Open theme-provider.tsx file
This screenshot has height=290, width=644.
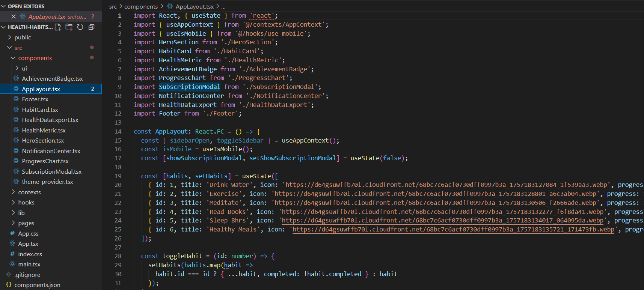click(x=47, y=182)
